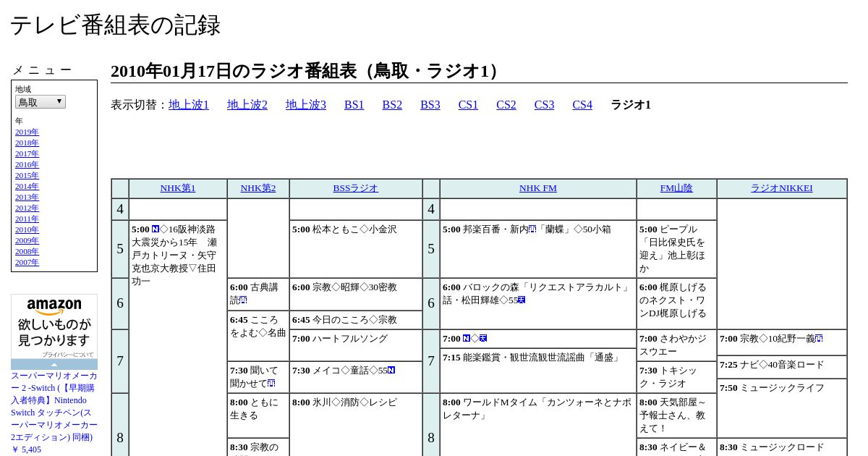
Task: Switch to the CS2 listing
Action: pyautogui.click(x=506, y=105)
